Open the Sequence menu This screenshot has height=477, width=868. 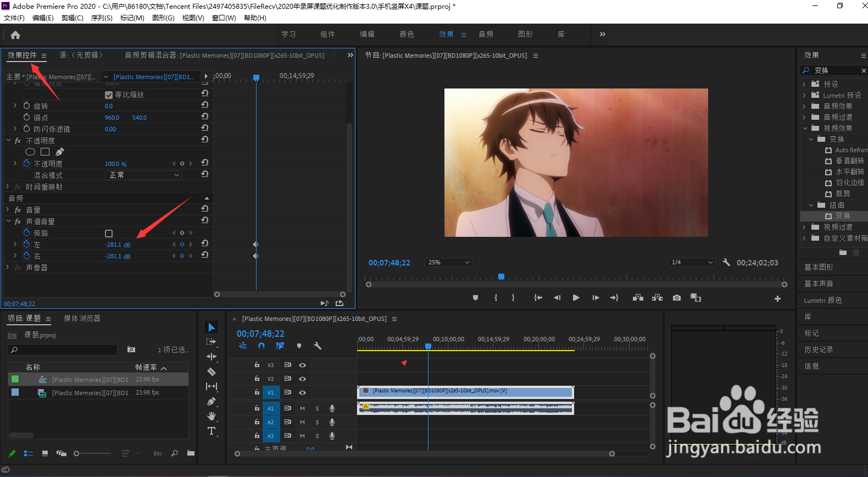click(x=102, y=18)
